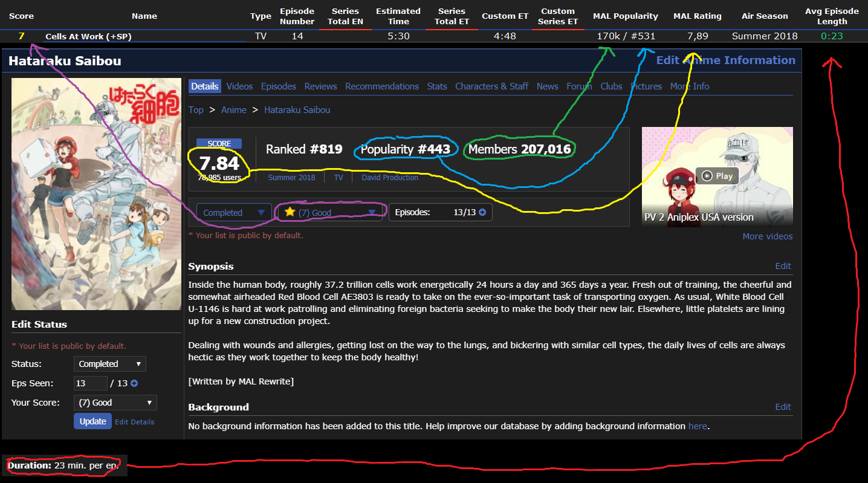868x483 pixels.
Task: View the Stats tab
Action: [x=437, y=86]
